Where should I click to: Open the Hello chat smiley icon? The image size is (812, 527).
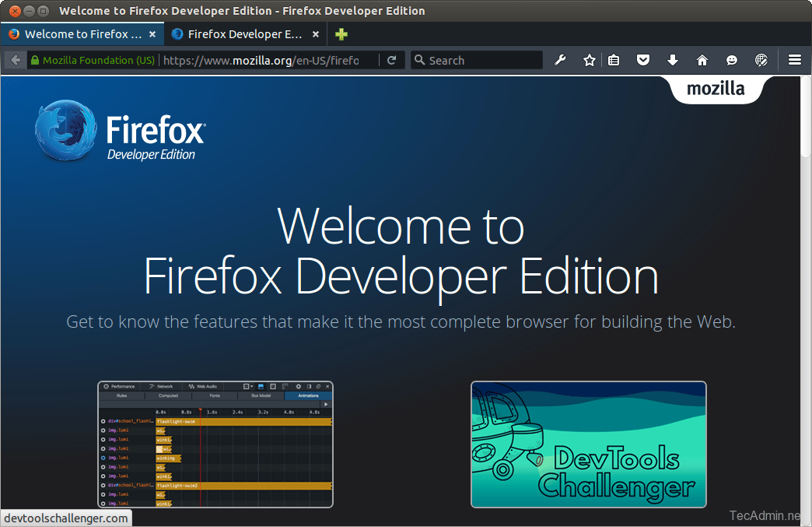[732, 60]
